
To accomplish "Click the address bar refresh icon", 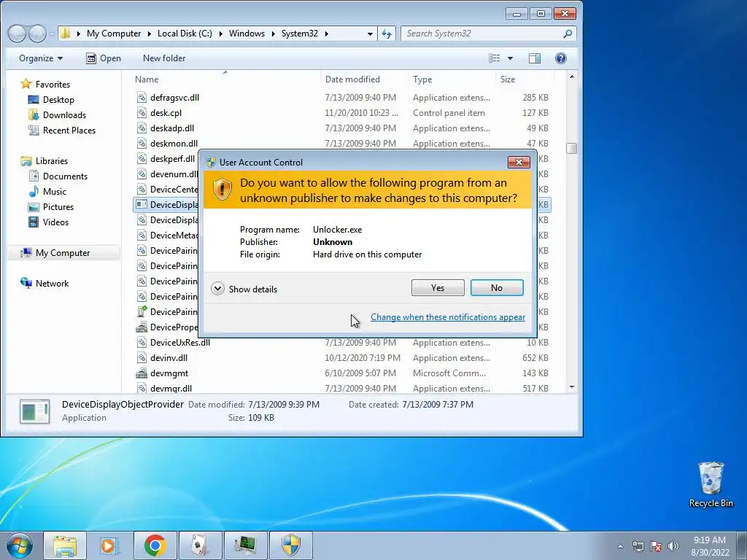I will pyautogui.click(x=387, y=34).
